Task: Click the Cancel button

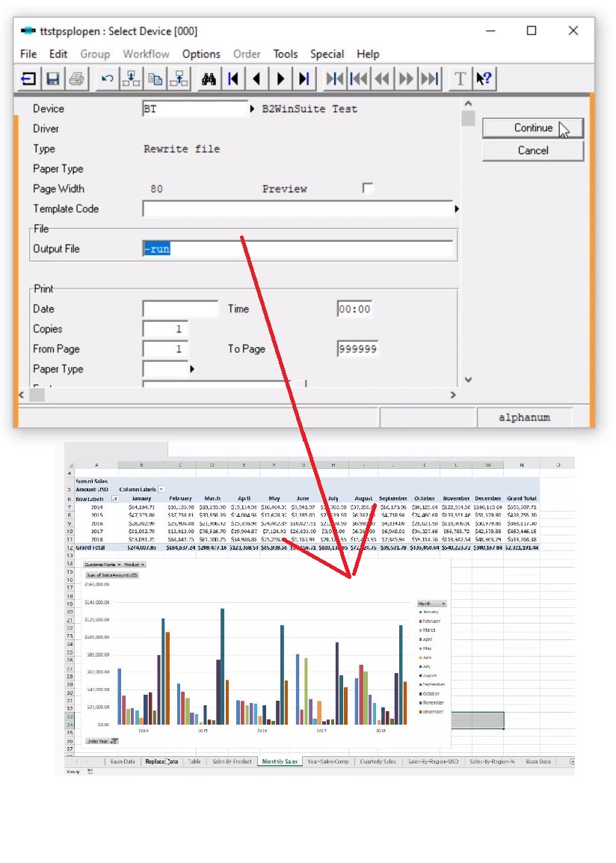Action: [x=532, y=150]
